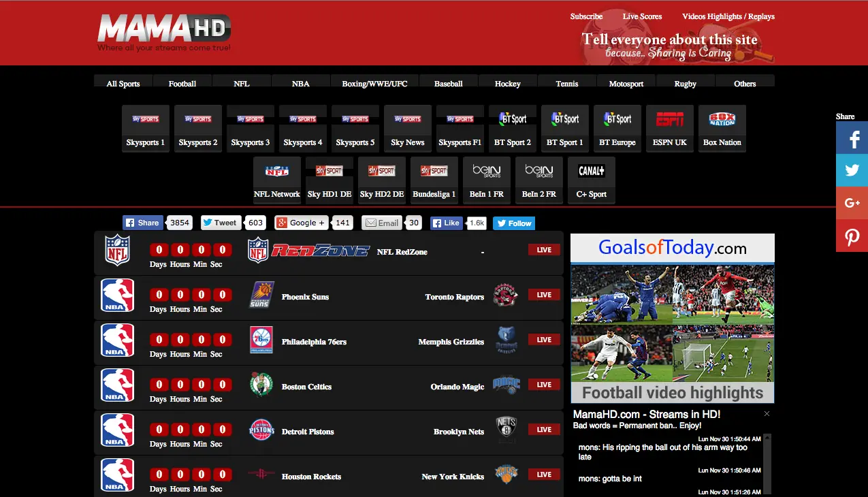
Task: Open the Skysports 1 channel
Action: (146, 128)
